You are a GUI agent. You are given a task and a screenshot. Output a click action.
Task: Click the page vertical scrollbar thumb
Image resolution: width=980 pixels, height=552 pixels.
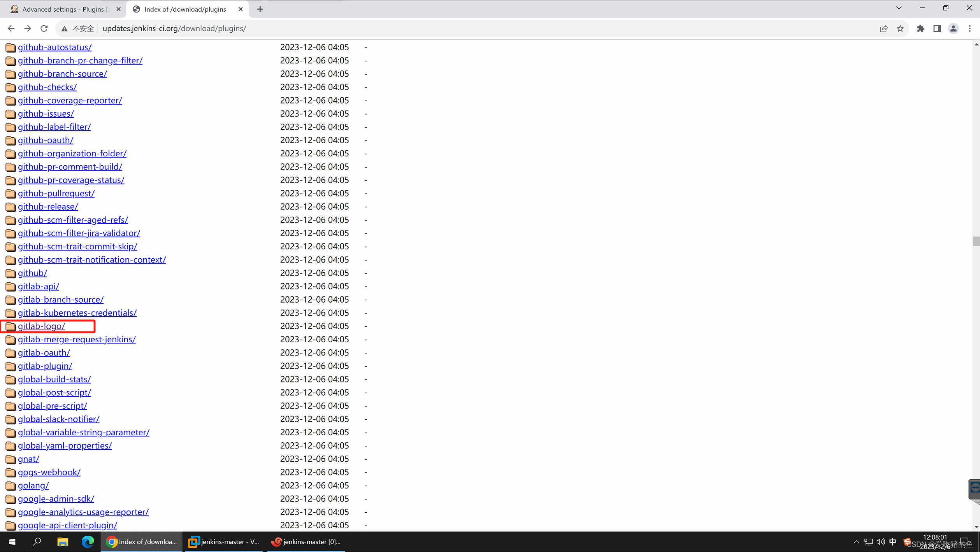pyautogui.click(x=976, y=241)
